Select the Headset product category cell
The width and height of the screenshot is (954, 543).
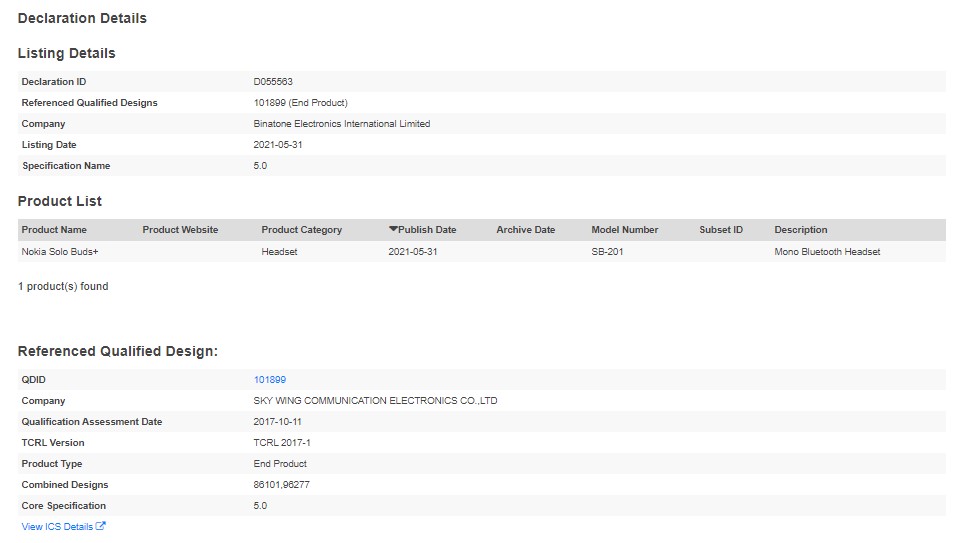(x=279, y=251)
